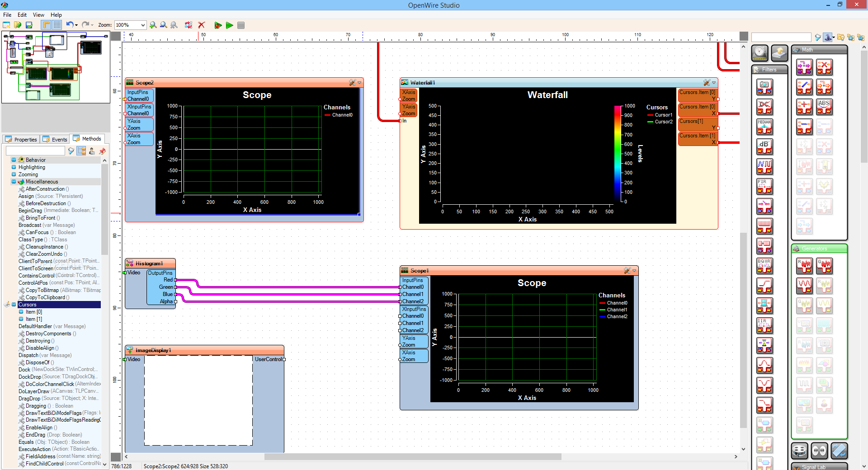Run the project with green play button
The width and height of the screenshot is (868, 470).
(x=230, y=25)
